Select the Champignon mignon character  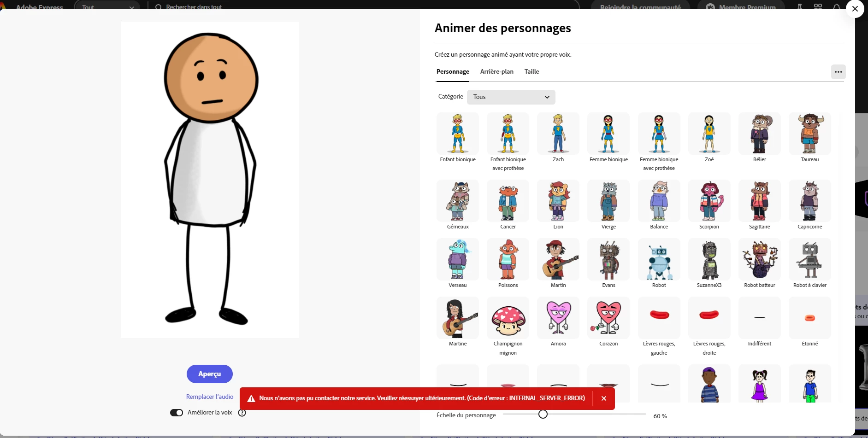click(x=508, y=318)
